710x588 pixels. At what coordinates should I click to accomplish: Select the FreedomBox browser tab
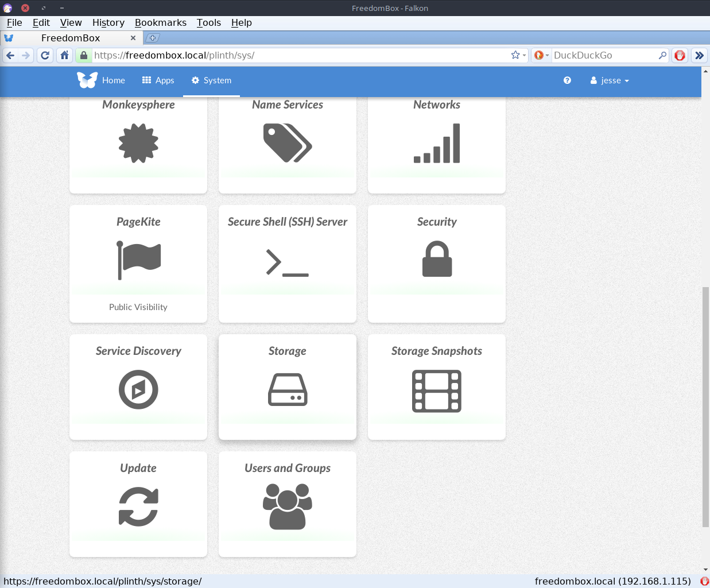[x=71, y=38]
